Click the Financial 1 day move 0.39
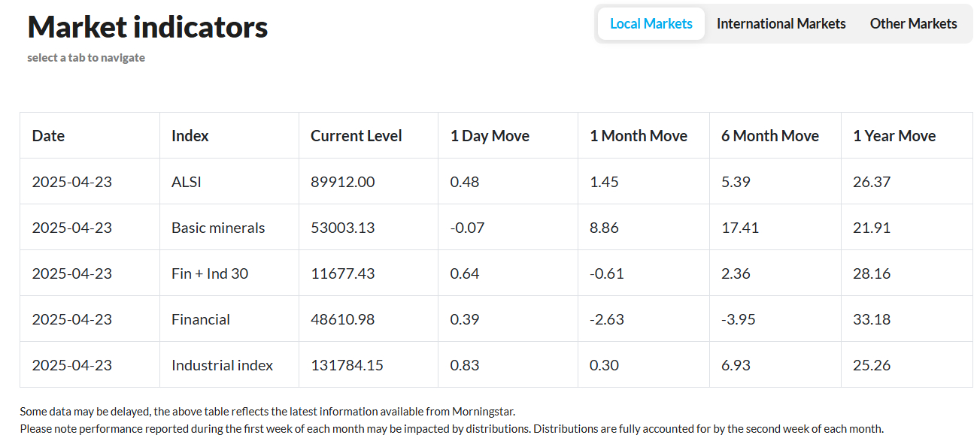 coord(465,319)
